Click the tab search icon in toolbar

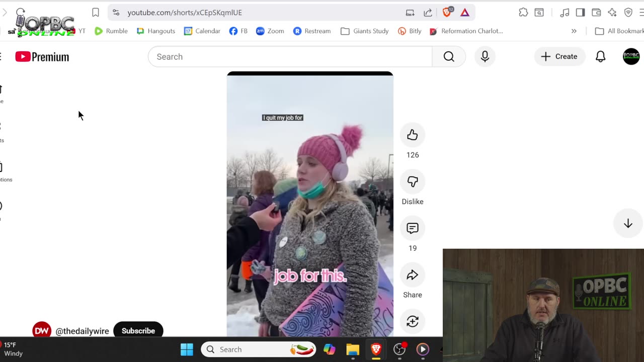pyautogui.click(x=539, y=13)
